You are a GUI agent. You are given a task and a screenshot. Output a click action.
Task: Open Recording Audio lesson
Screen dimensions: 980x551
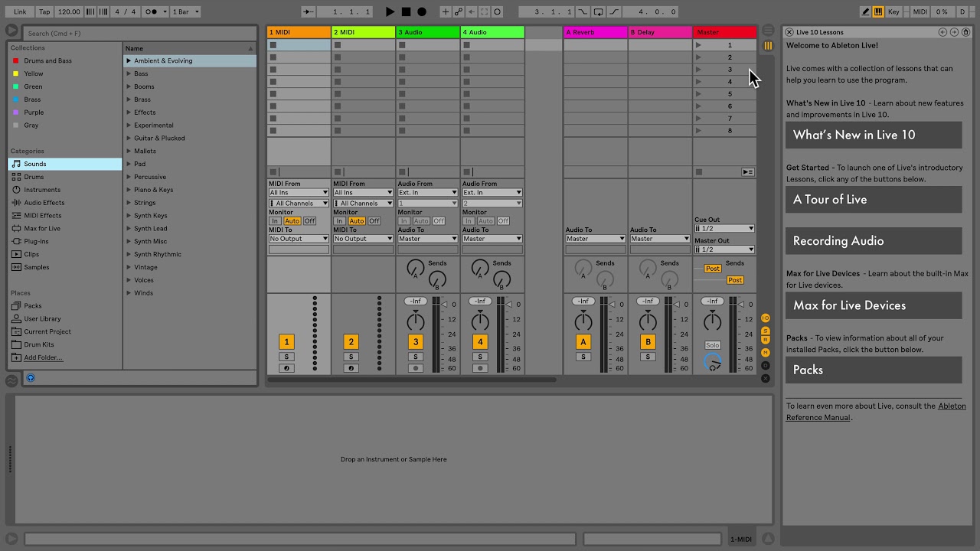click(x=874, y=240)
